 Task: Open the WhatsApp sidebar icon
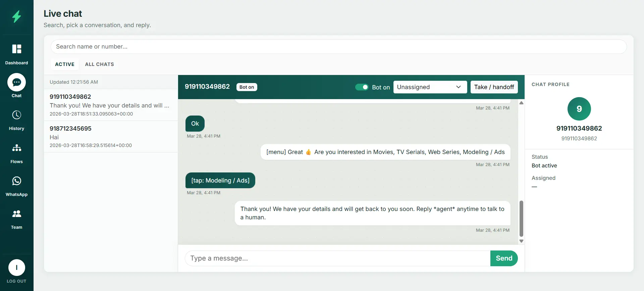(16, 181)
